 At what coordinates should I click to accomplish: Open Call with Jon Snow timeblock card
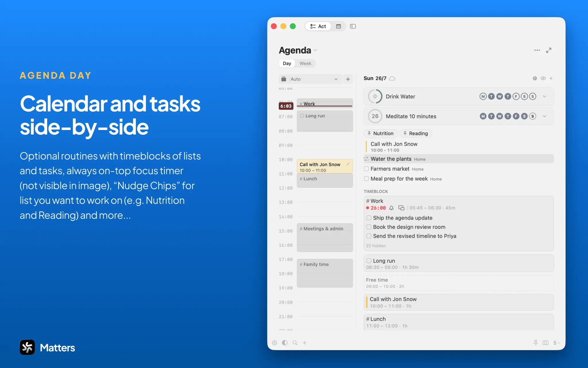click(x=459, y=302)
